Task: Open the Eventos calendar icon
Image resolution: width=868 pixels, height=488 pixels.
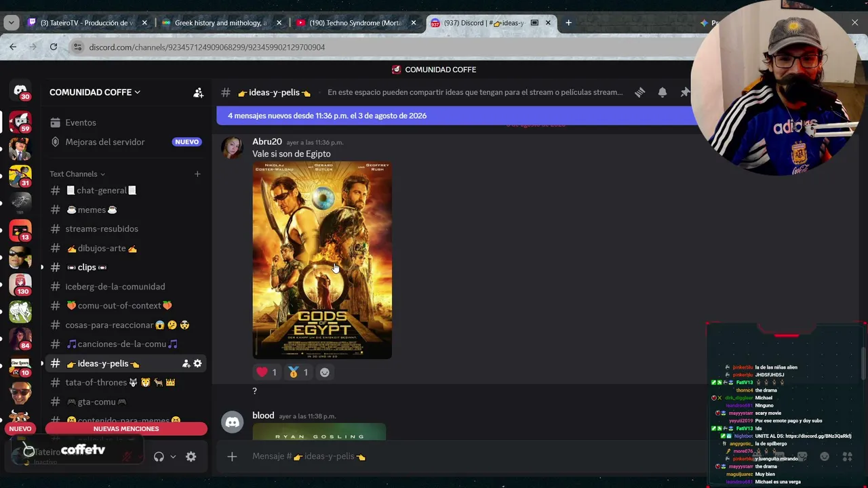Action: 56,123
